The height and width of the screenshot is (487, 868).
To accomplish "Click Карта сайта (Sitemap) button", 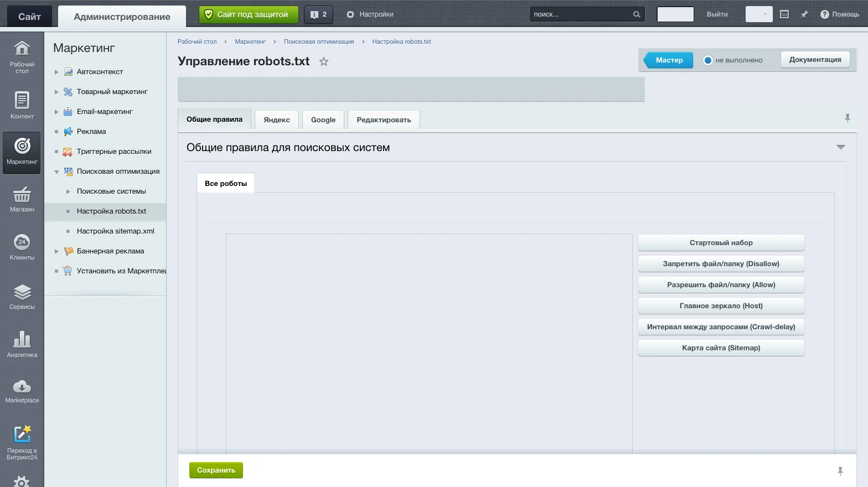I will (x=721, y=348).
